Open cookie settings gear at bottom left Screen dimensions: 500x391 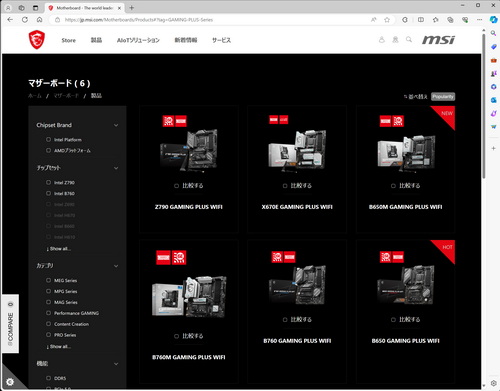click(10, 382)
